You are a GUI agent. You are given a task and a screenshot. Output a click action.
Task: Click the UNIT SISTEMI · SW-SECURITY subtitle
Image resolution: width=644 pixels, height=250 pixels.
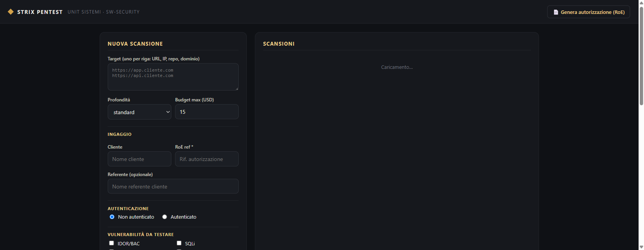[x=104, y=12]
